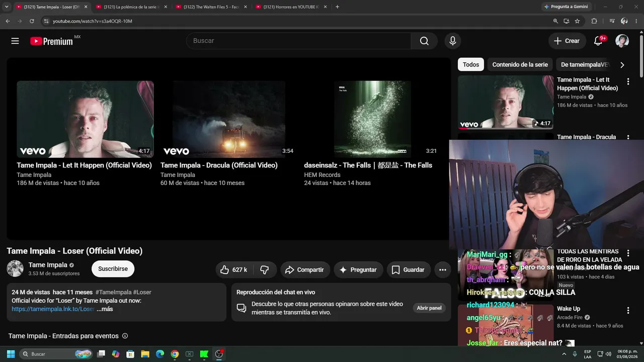Image resolution: width=644 pixels, height=362 pixels.
Task: Reload the current page
Action: (32, 21)
